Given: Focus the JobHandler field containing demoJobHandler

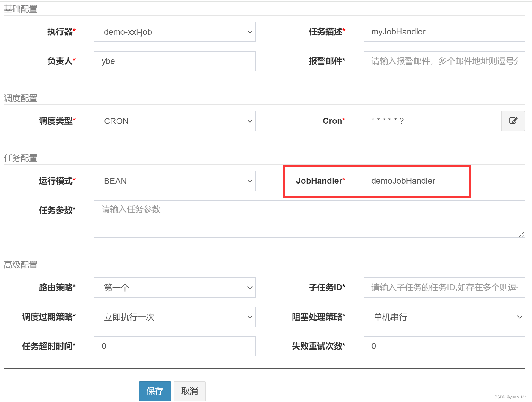Looking at the screenshot, I should pos(444,181).
